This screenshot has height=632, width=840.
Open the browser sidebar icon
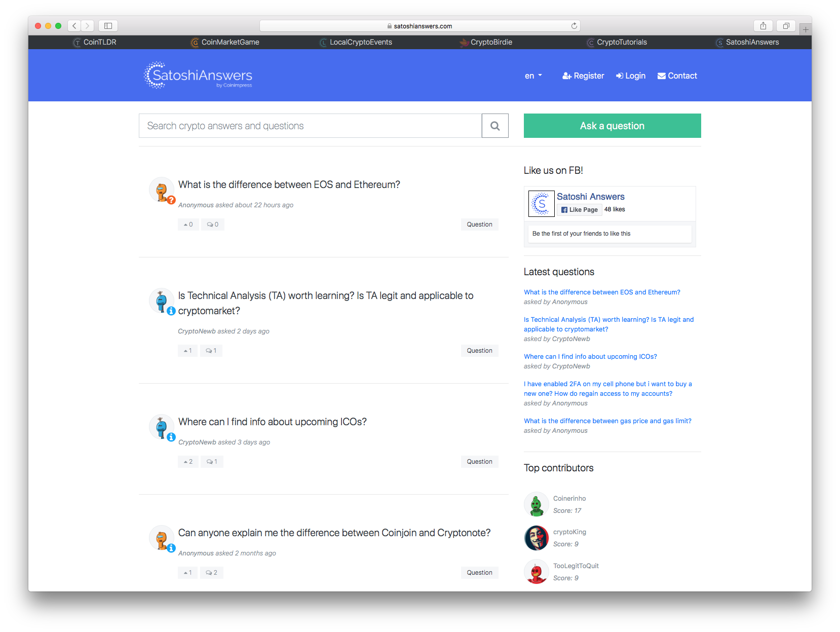click(x=107, y=25)
